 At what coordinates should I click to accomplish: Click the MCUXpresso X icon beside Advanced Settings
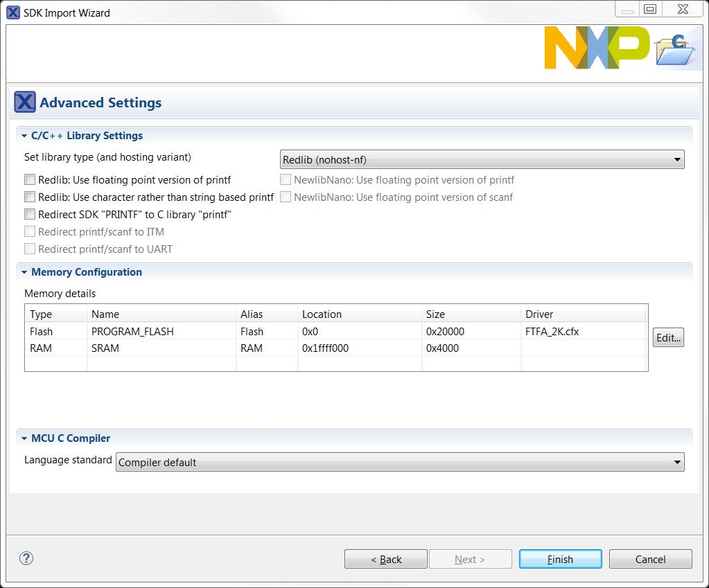coord(24,103)
